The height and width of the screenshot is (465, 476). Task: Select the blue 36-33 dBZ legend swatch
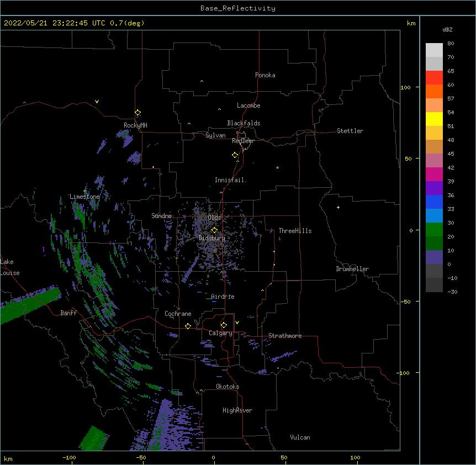434,202
